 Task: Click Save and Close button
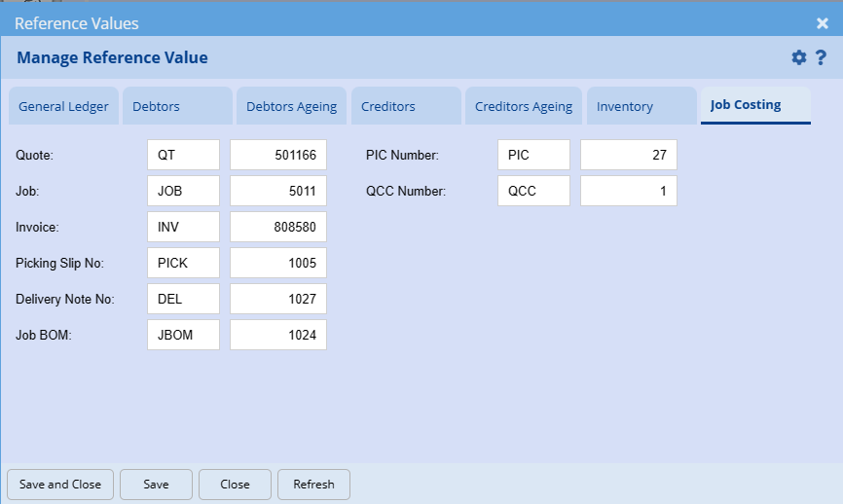60,485
